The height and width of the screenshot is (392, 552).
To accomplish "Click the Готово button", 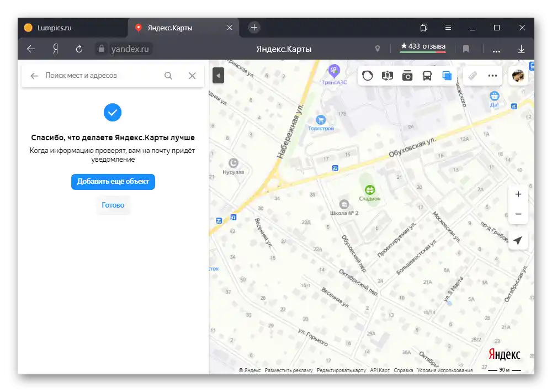I will tap(113, 205).
